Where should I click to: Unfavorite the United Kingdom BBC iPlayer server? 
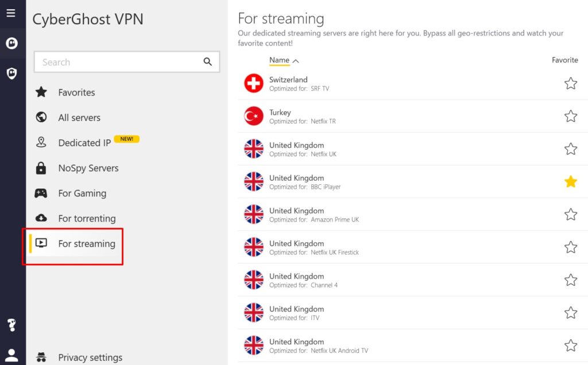point(570,182)
